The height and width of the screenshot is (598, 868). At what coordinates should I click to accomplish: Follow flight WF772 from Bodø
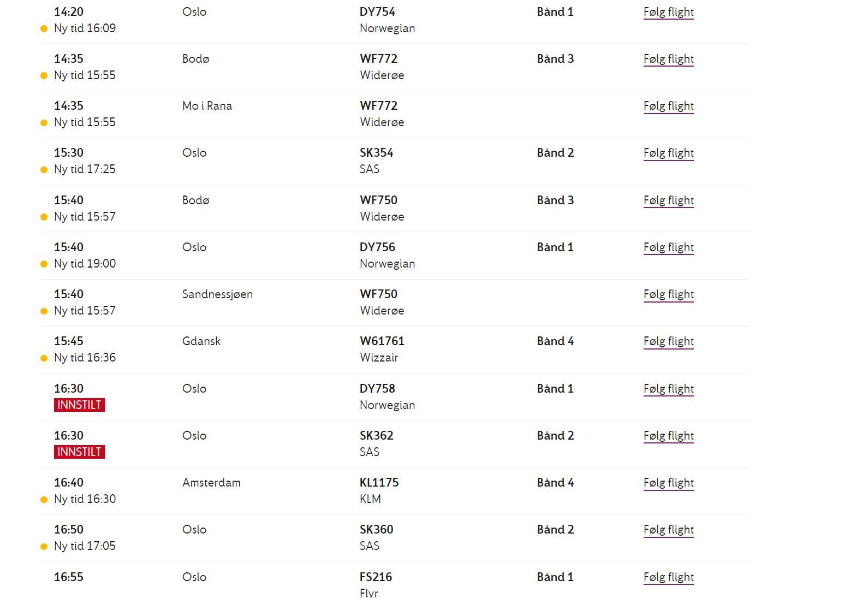coord(668,59)
